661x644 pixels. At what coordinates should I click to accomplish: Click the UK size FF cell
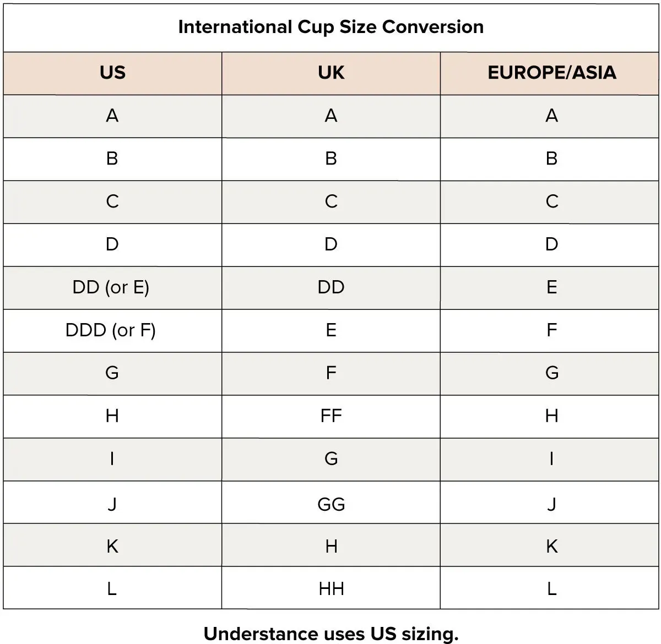point(331,416)
